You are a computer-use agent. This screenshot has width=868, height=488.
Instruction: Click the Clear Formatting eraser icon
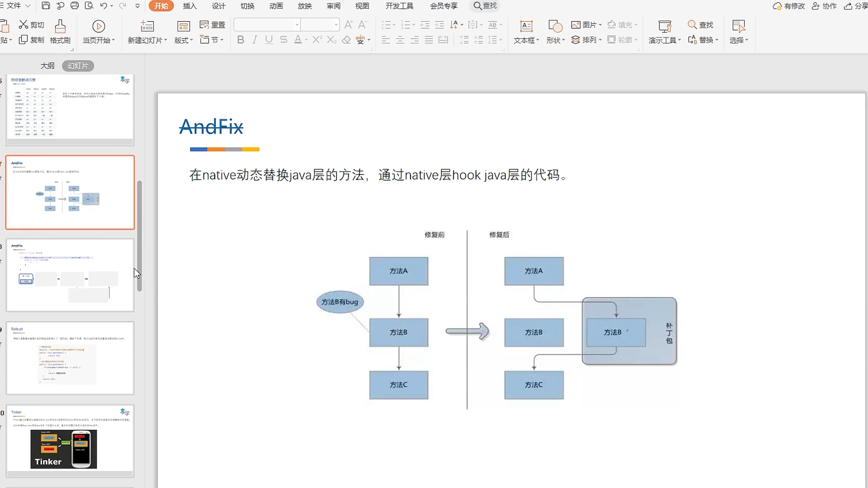click(346, 40)
